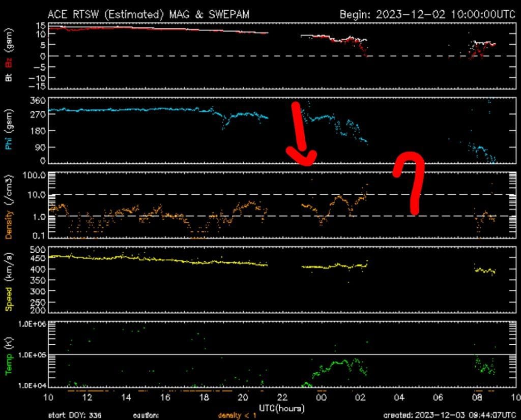Viewport: 521px width, 420px height.
Task: Click the 500 tick on Speed axis
Action: 38,250
